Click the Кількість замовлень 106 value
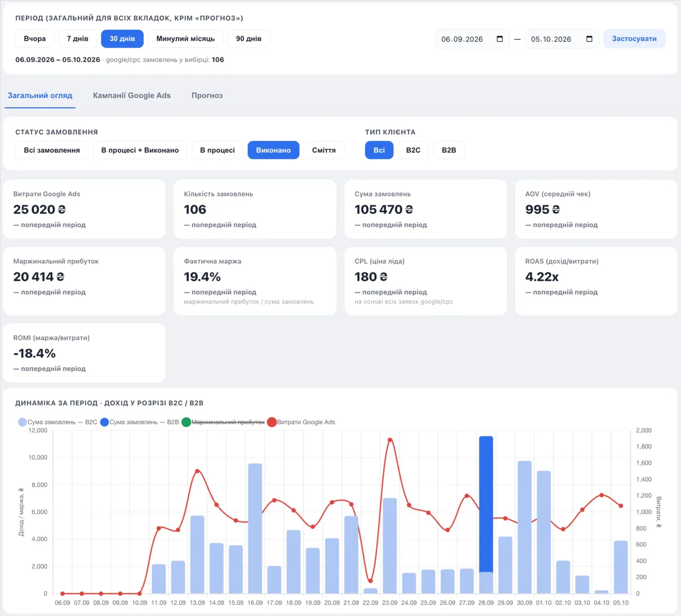Image resolution: width=681 pixels, height=616 pixels. pos(195,210)
